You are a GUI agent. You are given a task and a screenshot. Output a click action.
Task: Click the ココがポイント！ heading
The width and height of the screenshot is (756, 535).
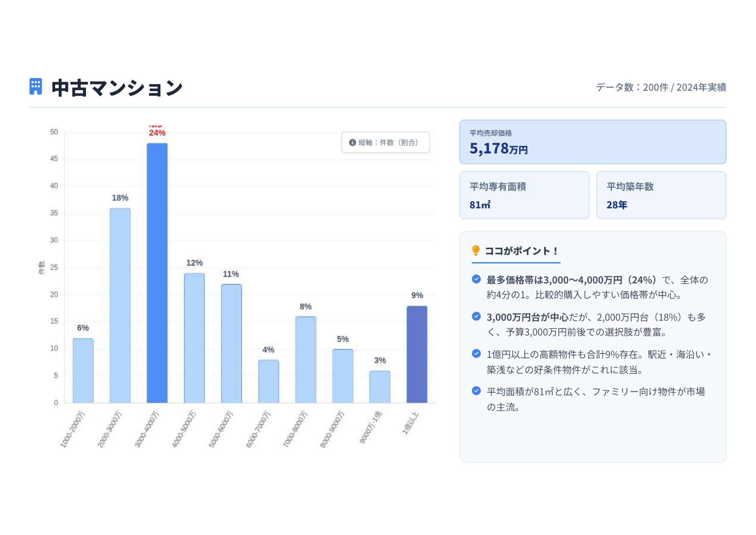[x=521, y=251]
